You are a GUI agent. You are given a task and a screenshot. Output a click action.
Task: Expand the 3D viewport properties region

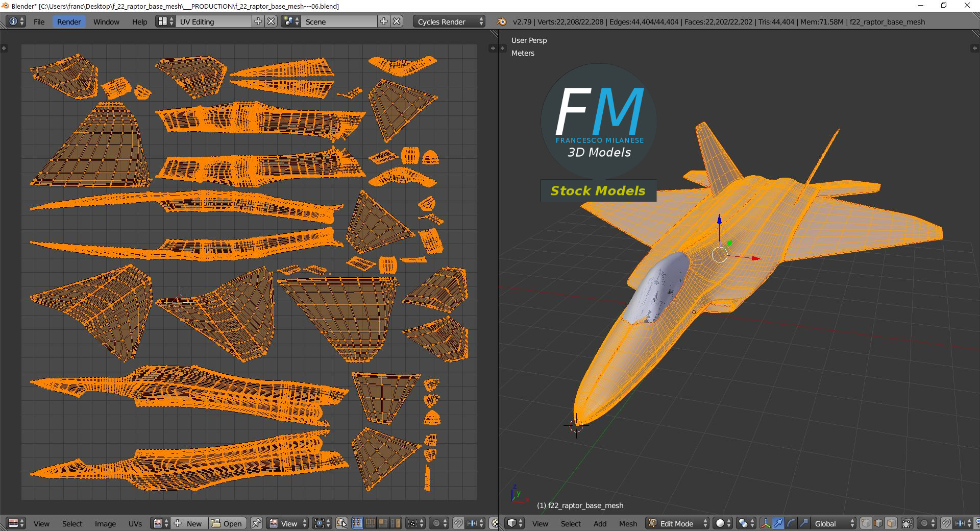pyautogui.click(x=974, y=48)
